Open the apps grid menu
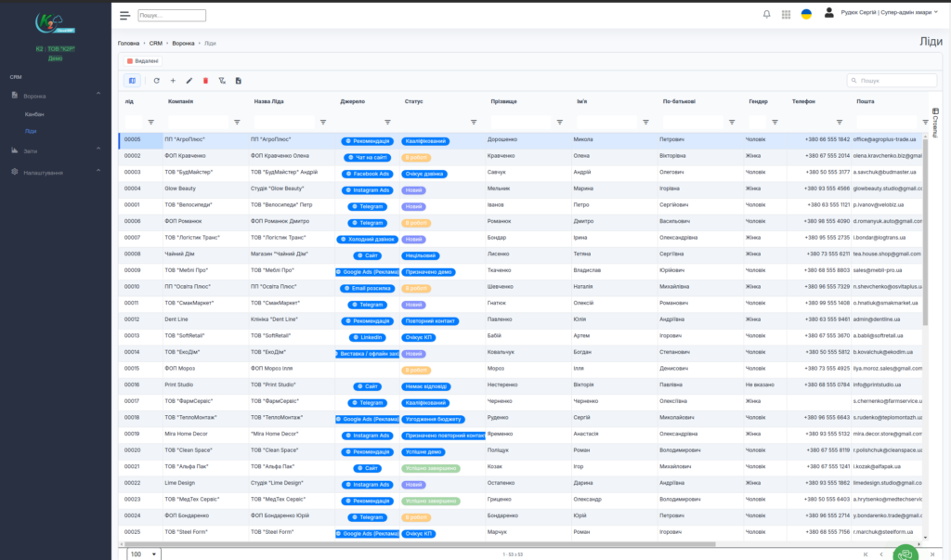This screenshot has width=951, height=560. (x=787, y=14)
